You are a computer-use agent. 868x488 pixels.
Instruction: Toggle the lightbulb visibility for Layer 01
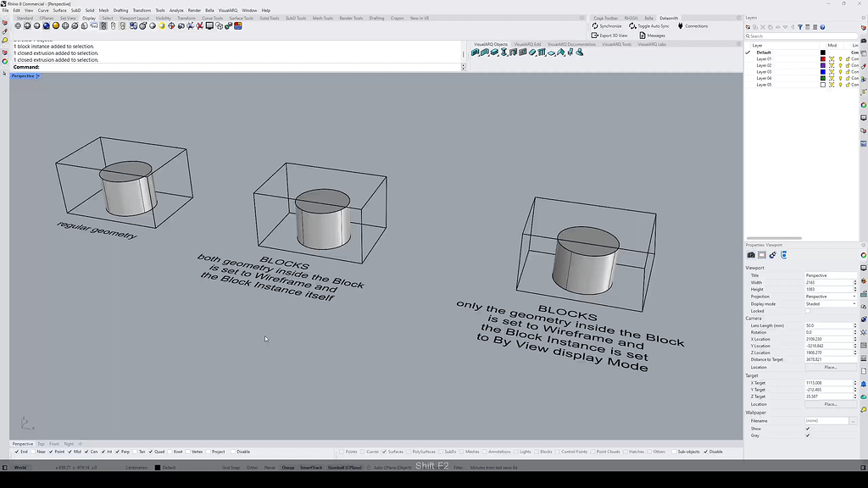(x=841, y=59)
